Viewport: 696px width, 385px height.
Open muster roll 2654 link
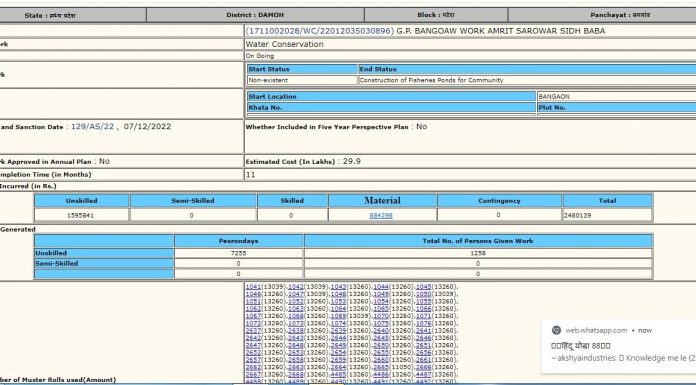(338, 353)
